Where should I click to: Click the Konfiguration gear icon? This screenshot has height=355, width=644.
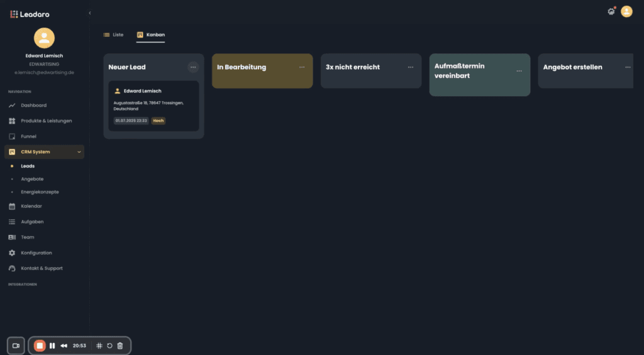[x=12, y=253]
